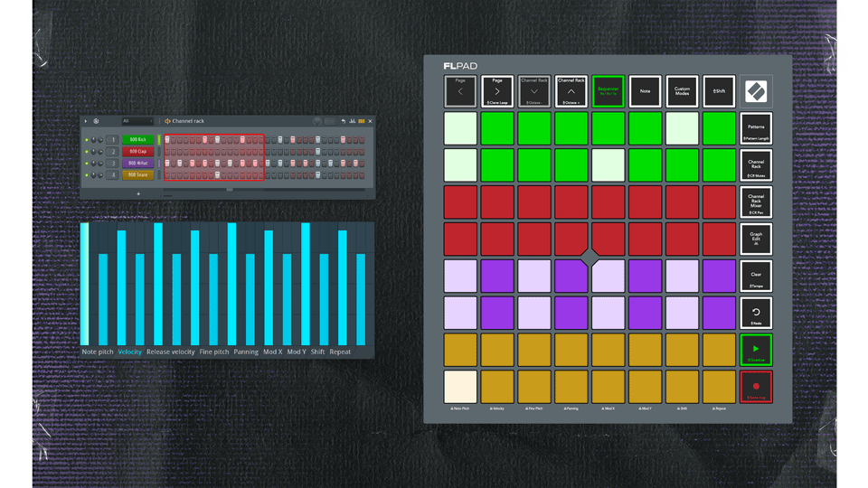
Task: Add a channel with the plus button
Action: pos(138,193)
